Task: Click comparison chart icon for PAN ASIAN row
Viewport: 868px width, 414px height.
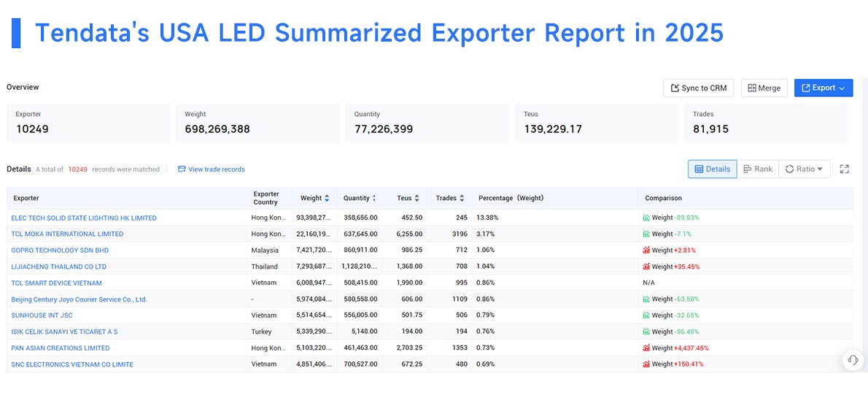Action: (x=646, y=348)
